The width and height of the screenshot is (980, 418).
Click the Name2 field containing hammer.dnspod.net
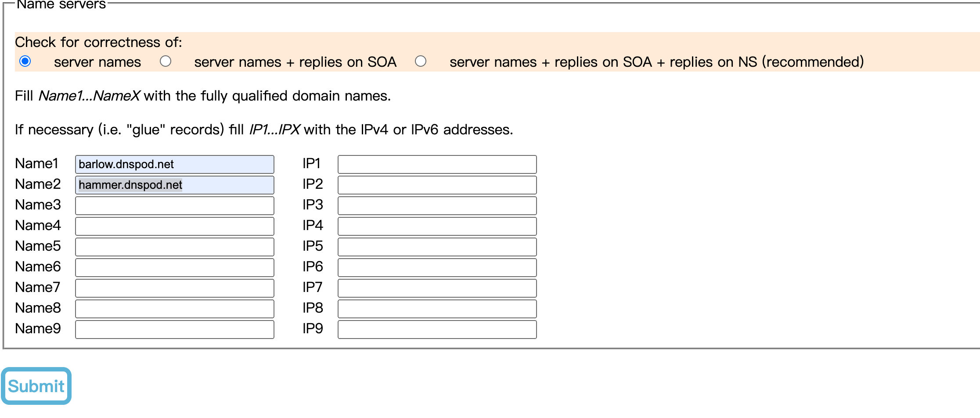(x=174, y=185)
